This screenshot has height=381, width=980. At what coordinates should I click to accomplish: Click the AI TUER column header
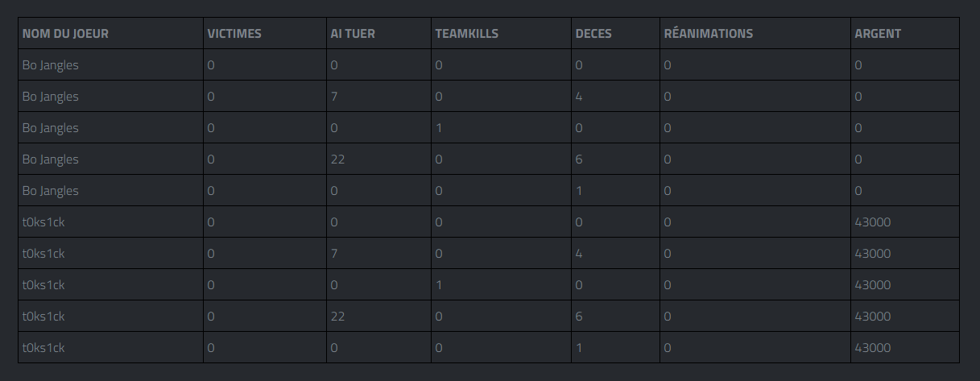click(353, 34)
